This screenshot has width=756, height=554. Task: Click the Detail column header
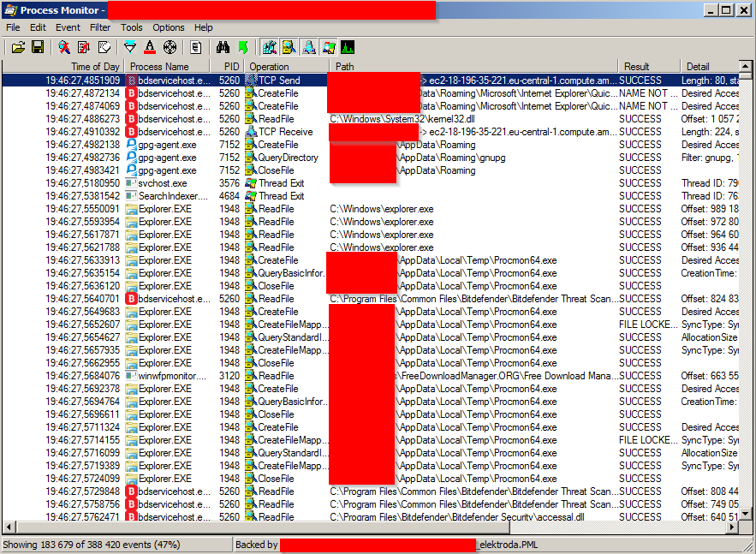click(x=709, y=67)
